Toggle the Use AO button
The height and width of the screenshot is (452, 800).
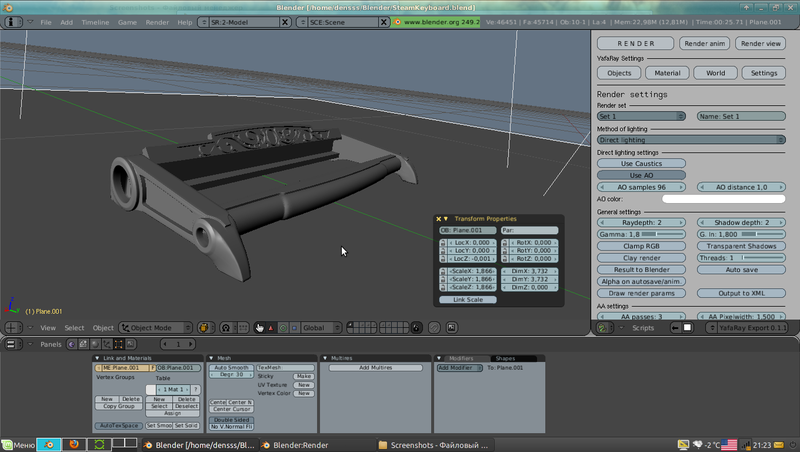pyautogui.click(x=641, y=175)
